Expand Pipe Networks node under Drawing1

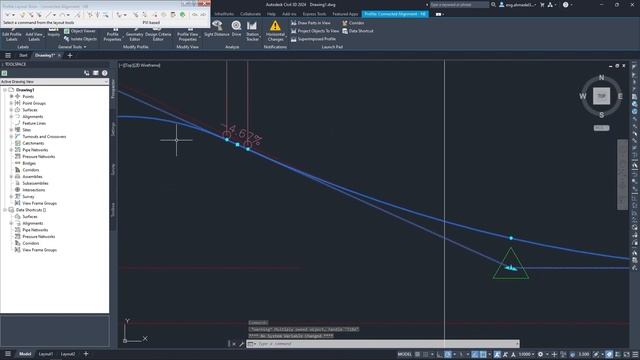[x=11, y=150]
